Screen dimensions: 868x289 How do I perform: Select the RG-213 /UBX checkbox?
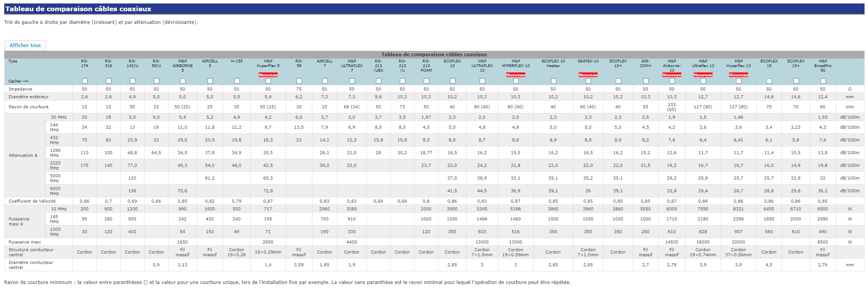click(x=379, y=81)
